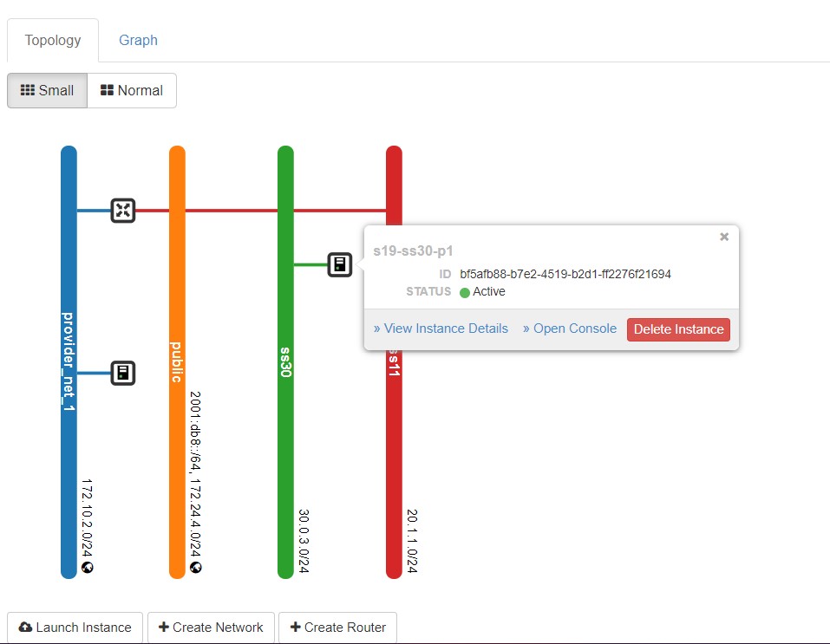Click the Create Router button
Viewport: 830px width, 644px height.
coord(337,628)
